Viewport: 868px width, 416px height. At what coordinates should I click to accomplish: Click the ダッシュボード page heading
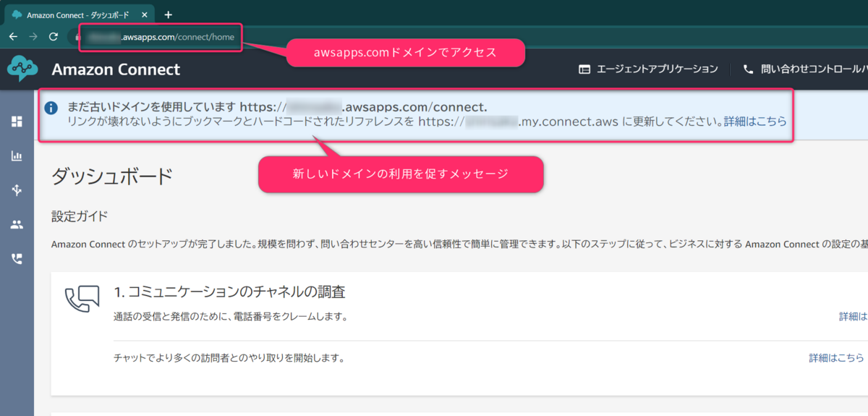tap(112, 176)
